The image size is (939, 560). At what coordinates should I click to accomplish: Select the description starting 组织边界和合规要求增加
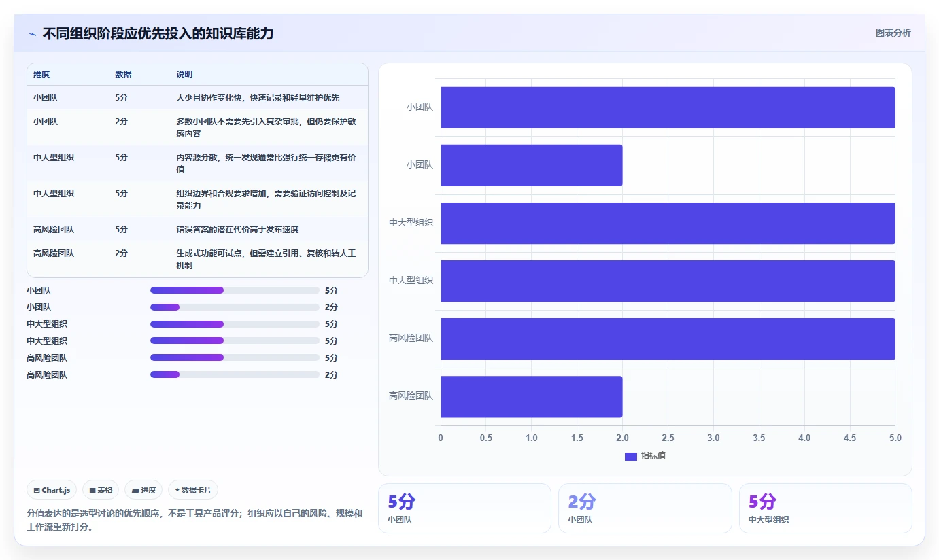[x=267, y=199]
